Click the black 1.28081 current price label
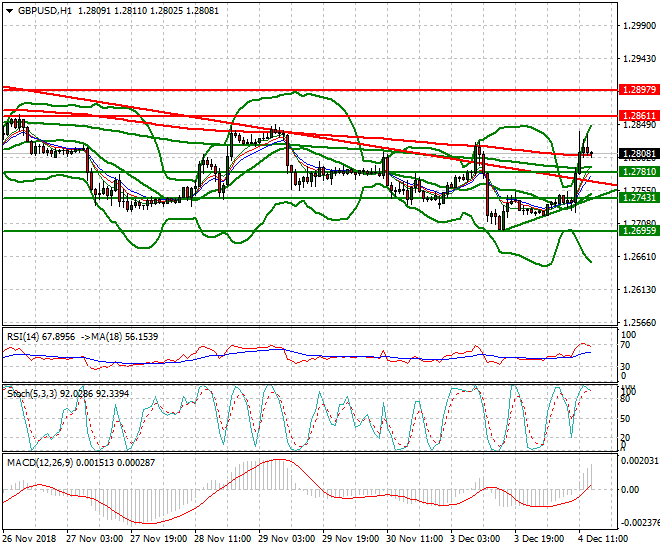 [639, 154]
